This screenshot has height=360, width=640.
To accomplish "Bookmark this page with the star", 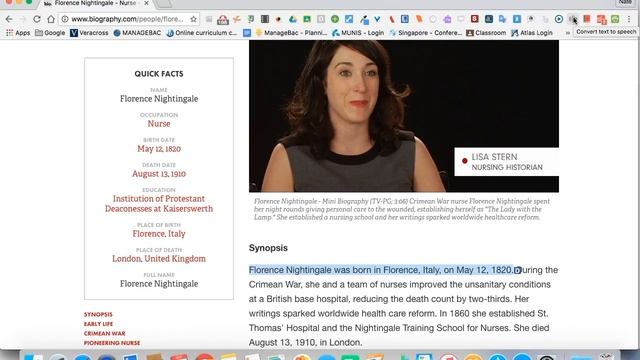I will pos(193,19).
